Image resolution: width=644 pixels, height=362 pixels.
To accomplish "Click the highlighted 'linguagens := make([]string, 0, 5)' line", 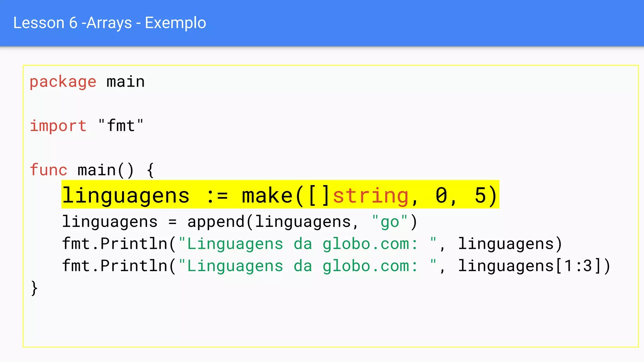I will point(280,195).
